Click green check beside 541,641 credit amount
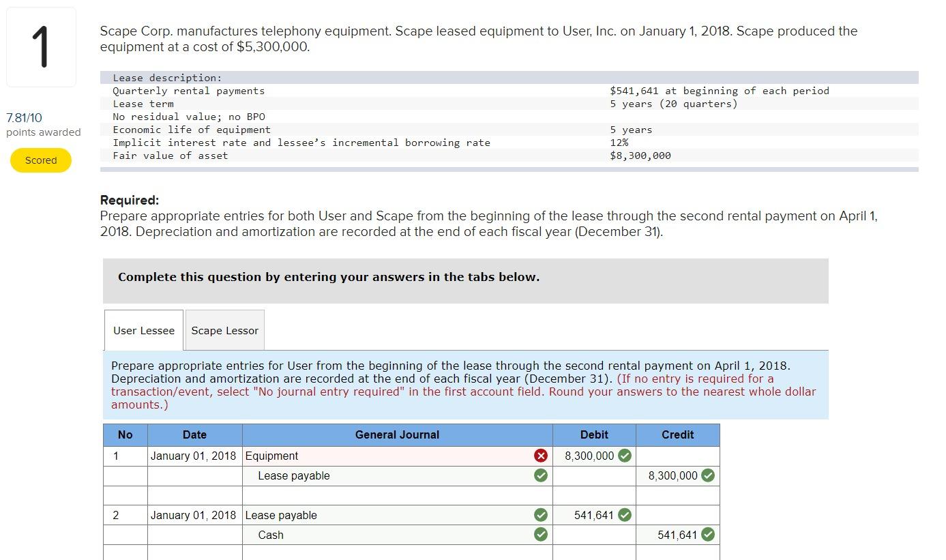Screen dimensions: 946x560 [708, 535]
